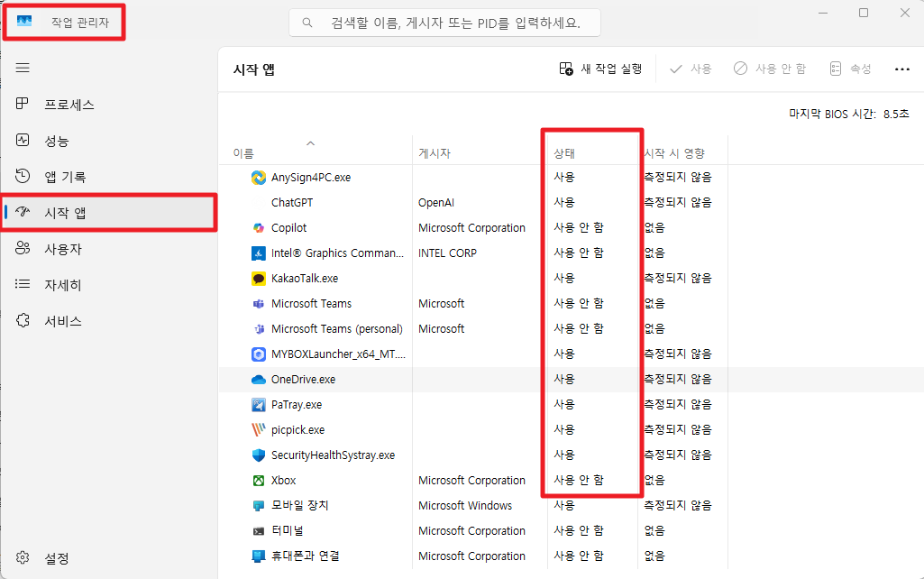The width and height of the screenshot is (924, 579).
Task: Click the MYBOXLauncher icon
Action: coord(258,354)
